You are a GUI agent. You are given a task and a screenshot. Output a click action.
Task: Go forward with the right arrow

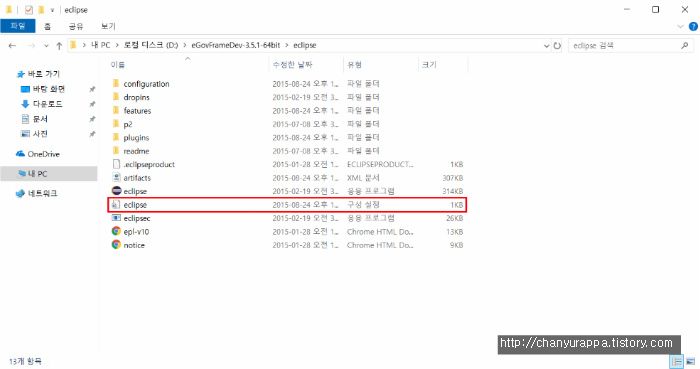pyautogui.click(x=31, y=46)
